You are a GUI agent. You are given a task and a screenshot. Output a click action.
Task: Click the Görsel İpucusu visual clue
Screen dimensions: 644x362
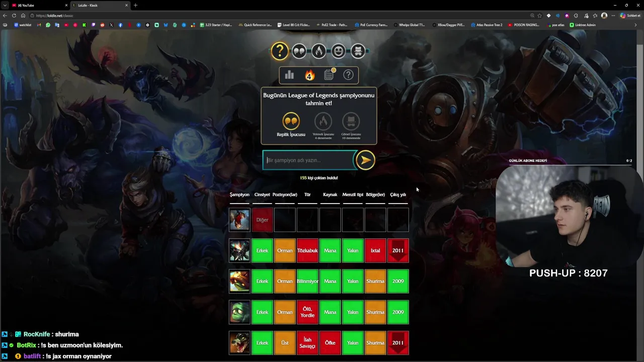pyautogui.click(x=351, y=125)
